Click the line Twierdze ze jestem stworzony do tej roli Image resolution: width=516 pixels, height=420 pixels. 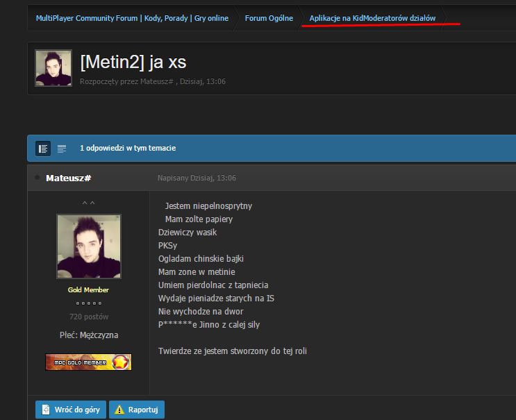tap(233, 351)
